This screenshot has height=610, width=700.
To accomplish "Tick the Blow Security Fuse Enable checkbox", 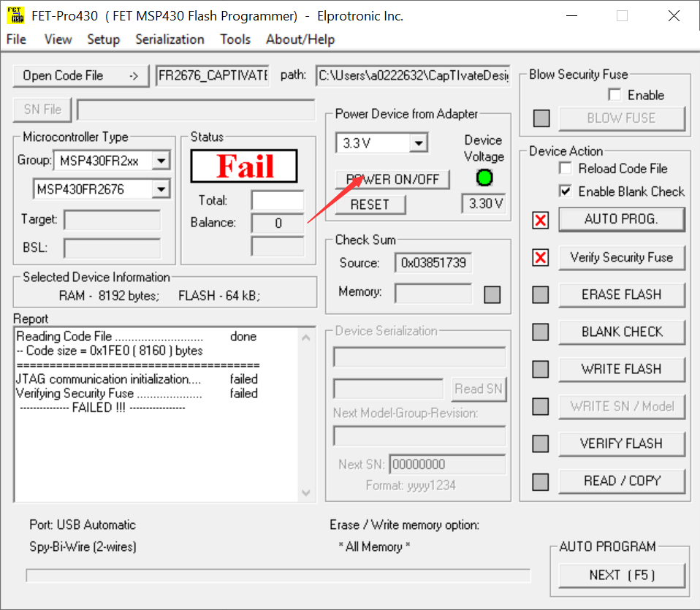I will click(615, 94).
